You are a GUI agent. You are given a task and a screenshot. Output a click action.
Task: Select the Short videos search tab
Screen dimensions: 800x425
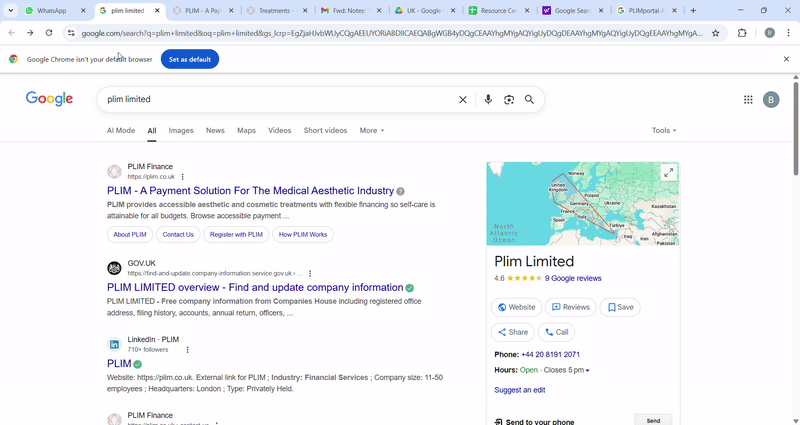[325, 131]
